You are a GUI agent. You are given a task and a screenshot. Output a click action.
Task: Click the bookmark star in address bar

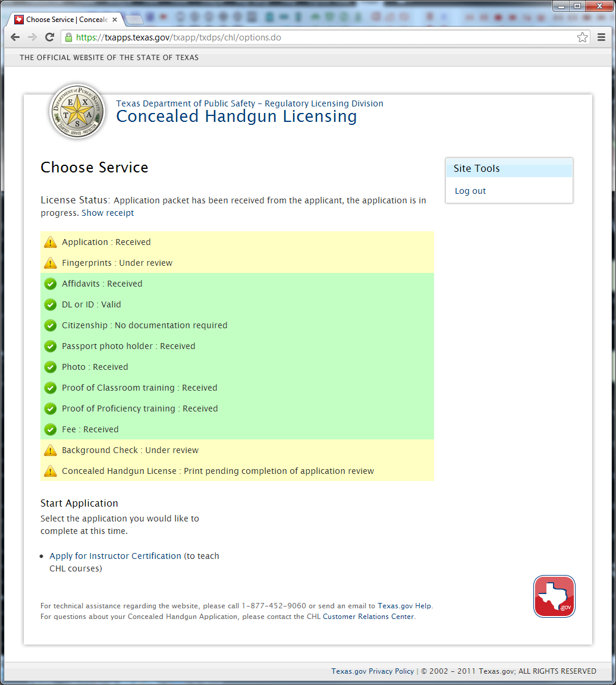(x=582, y=37)
